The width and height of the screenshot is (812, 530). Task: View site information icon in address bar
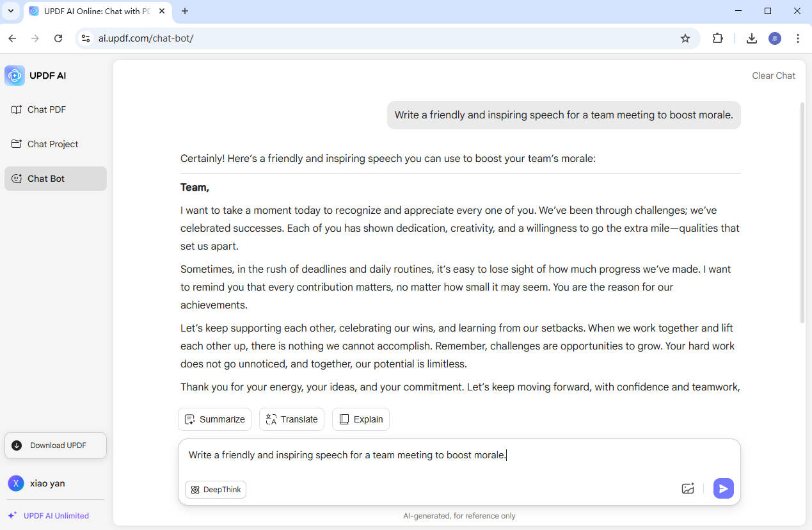pos(86,38)
